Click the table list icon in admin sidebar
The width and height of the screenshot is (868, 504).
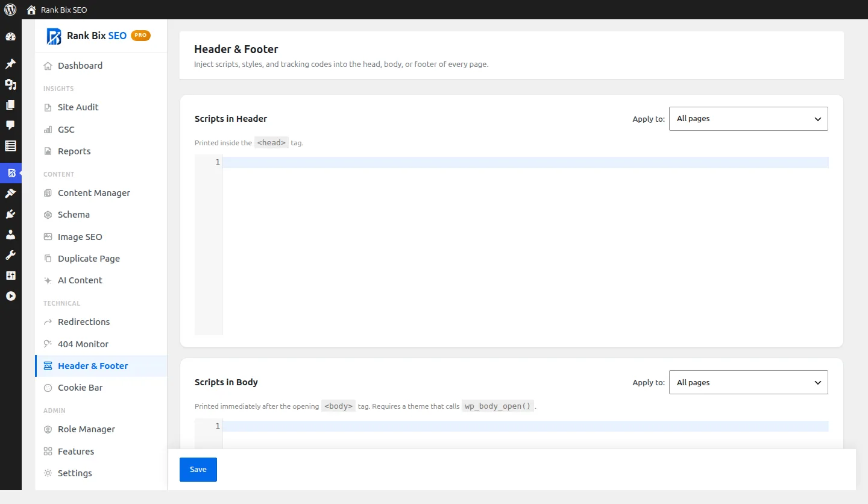pyautogui.click(x=10, y=146)
